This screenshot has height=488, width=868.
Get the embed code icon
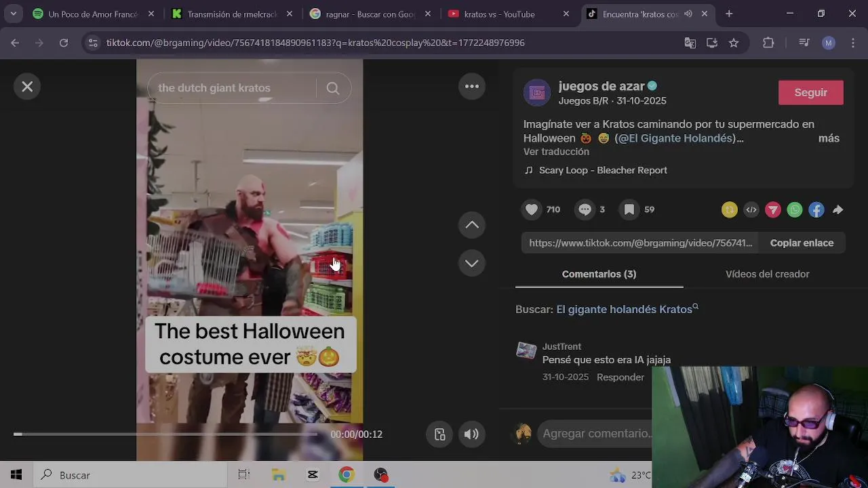point(751,210)
